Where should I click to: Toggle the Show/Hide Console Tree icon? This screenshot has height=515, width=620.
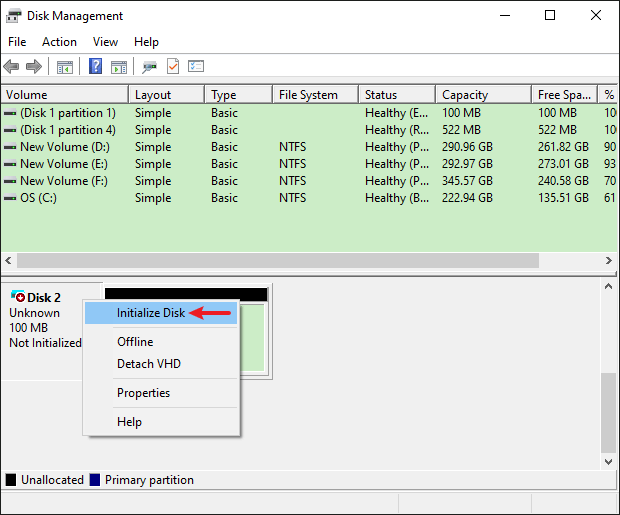[65, 67]
